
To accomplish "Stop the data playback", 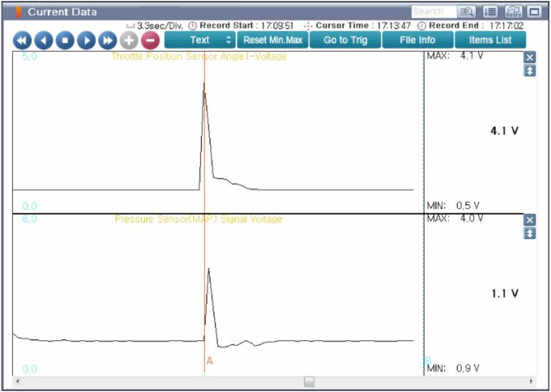I will [x=65, y=41].
